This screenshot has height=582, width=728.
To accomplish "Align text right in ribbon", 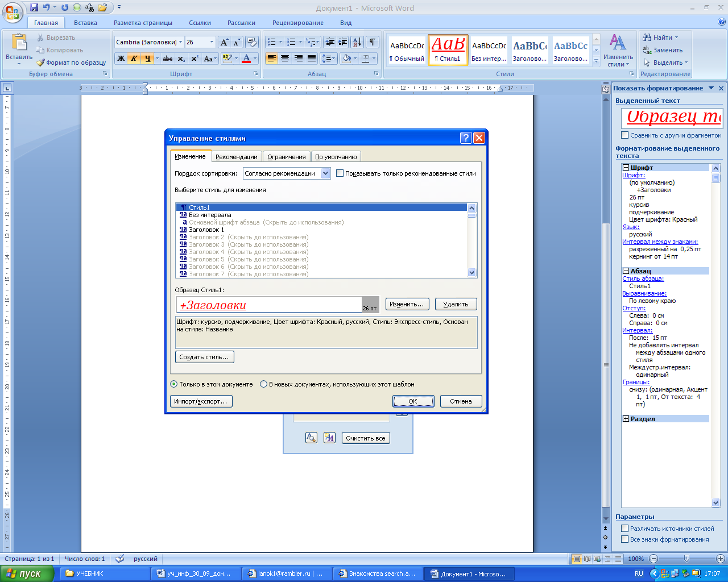I will [x=298, y=59].
